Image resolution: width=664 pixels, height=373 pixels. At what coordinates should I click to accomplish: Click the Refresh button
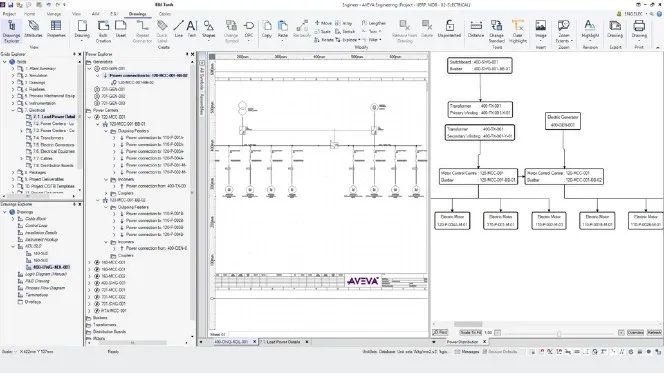pyautogui.click(x=654, y=332)
